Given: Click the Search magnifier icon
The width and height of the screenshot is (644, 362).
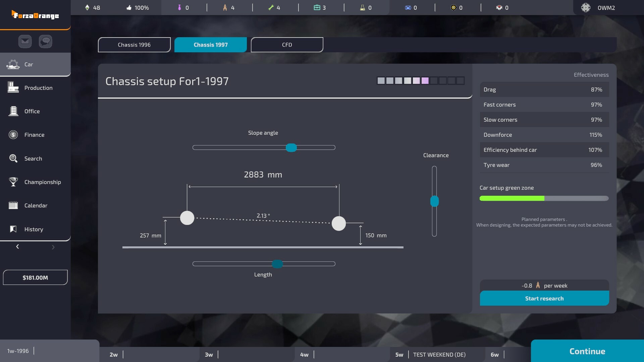Looking at the screenshot, I should 13,158.
